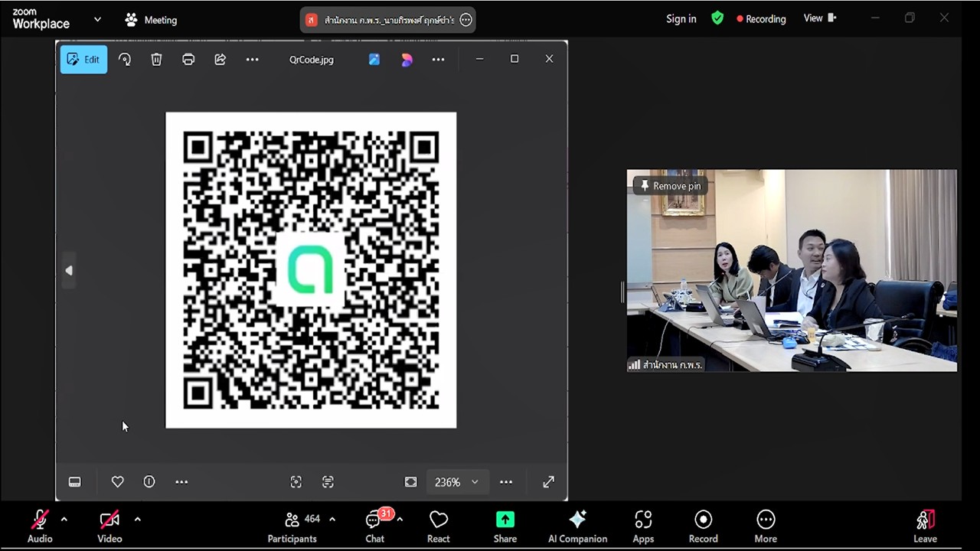Click the Zoom Workplace logo

click(x=41, y=19)
